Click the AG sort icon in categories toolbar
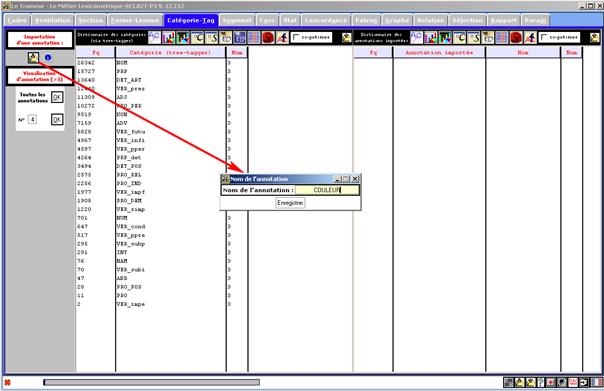The height and width of the screenshot is (391, 604). tap(154, 37)
